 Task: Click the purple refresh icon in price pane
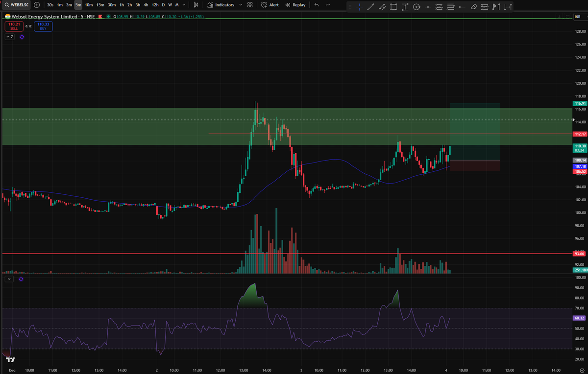(x=22, y=37)
